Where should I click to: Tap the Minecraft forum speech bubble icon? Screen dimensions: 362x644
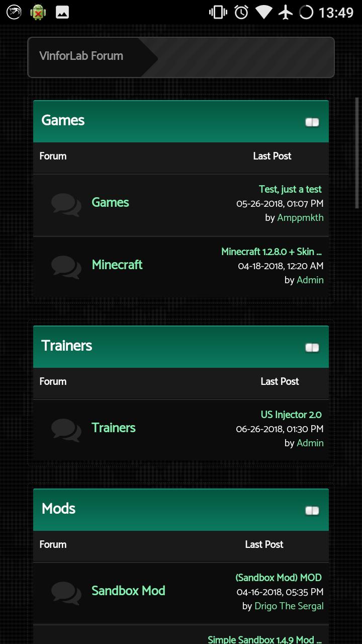pyautogui.click(x=66, y=267)
